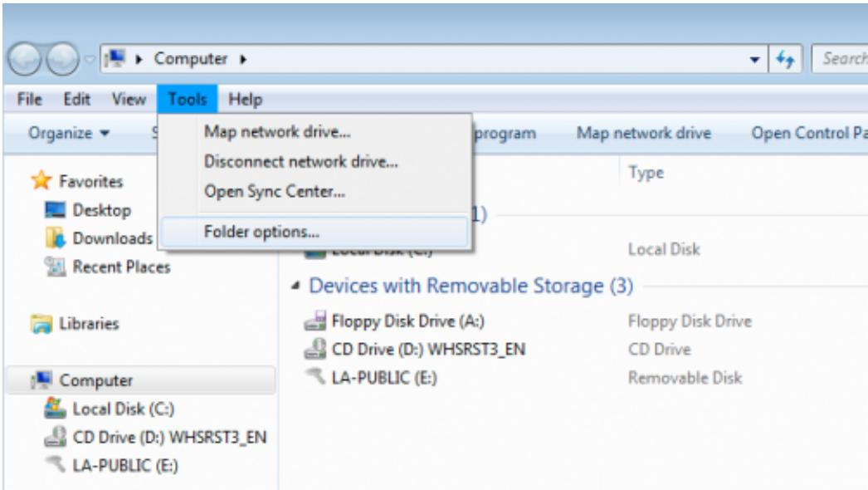
Task: Click the Recent Places icon
Action: coord(55,267)
